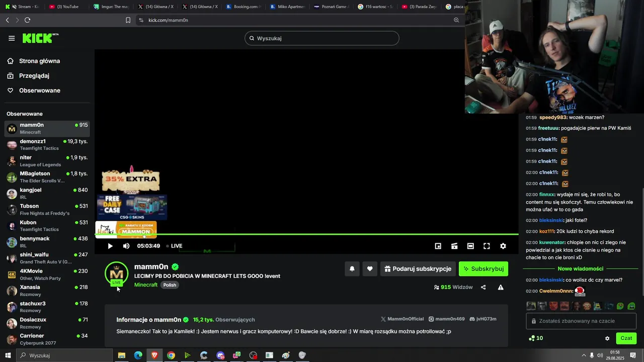Switch to theater mode
This screenshot has height=362, width=644.
tap(470, 246)
